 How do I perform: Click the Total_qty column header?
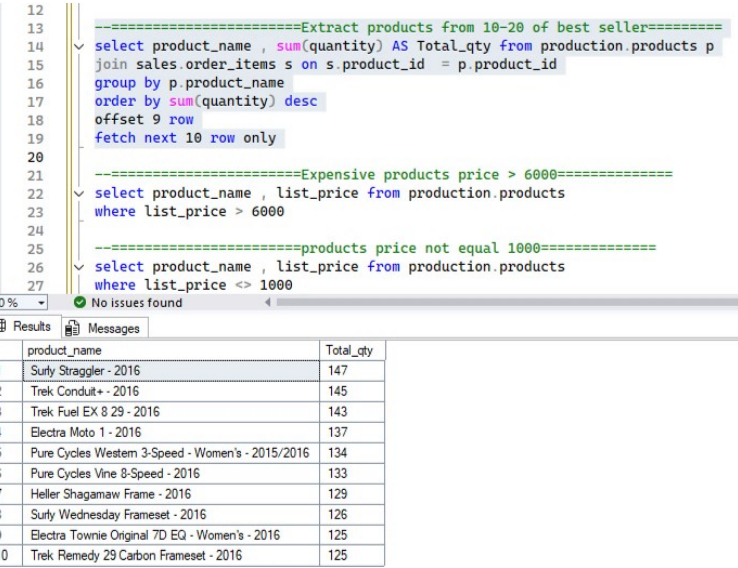pyautogui.click(x=352, y=350)
